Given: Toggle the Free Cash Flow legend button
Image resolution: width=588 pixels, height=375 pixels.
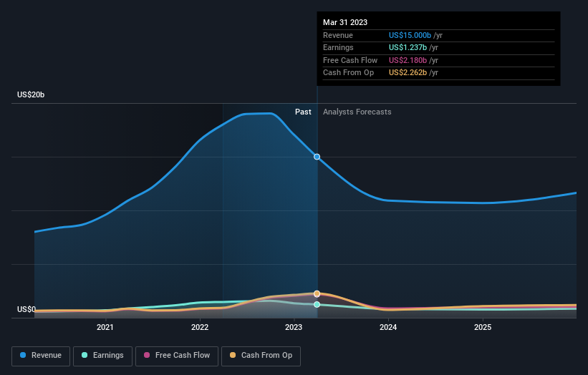Looking at the screenshot, I should (x=177, y=356).
